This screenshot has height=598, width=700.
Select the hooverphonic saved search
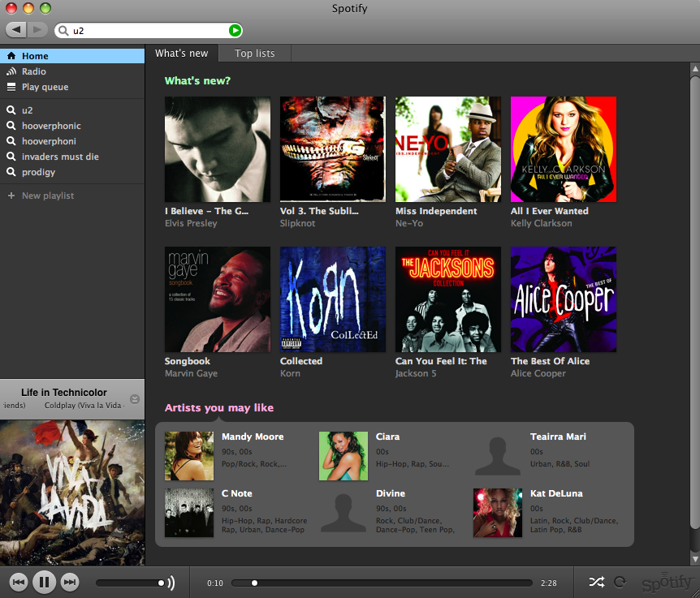pos(72,126)
